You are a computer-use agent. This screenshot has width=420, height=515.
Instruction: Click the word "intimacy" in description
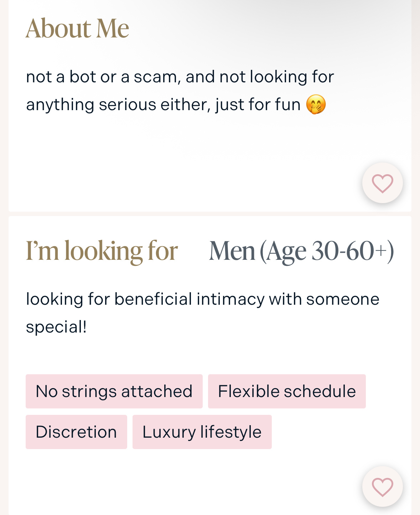coord(230,299)
